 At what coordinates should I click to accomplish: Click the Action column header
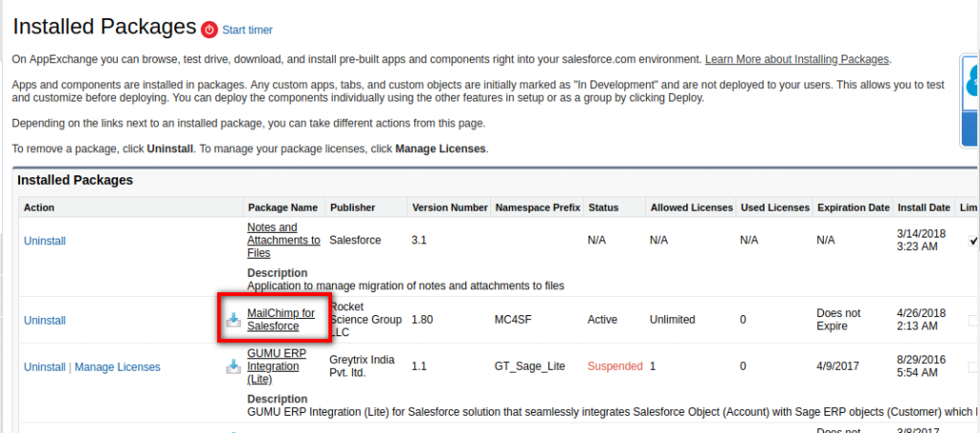click(x=38, y=207)
